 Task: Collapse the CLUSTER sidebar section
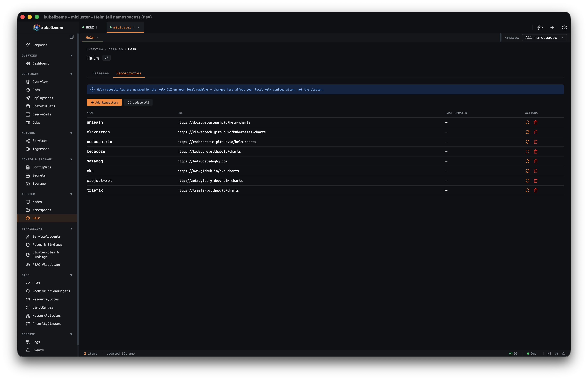[71, 194]
